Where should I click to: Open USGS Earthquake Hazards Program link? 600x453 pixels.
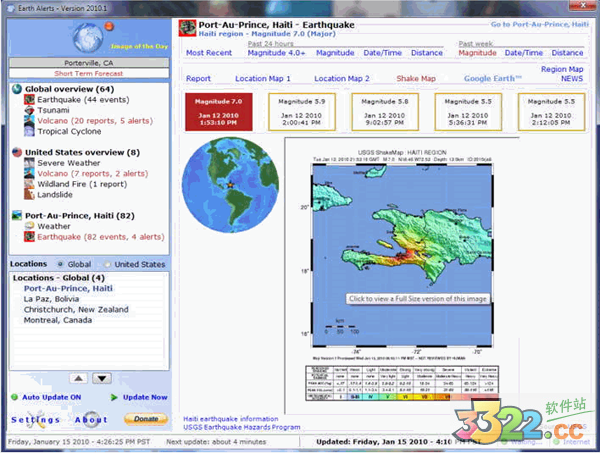click(241, 427)
